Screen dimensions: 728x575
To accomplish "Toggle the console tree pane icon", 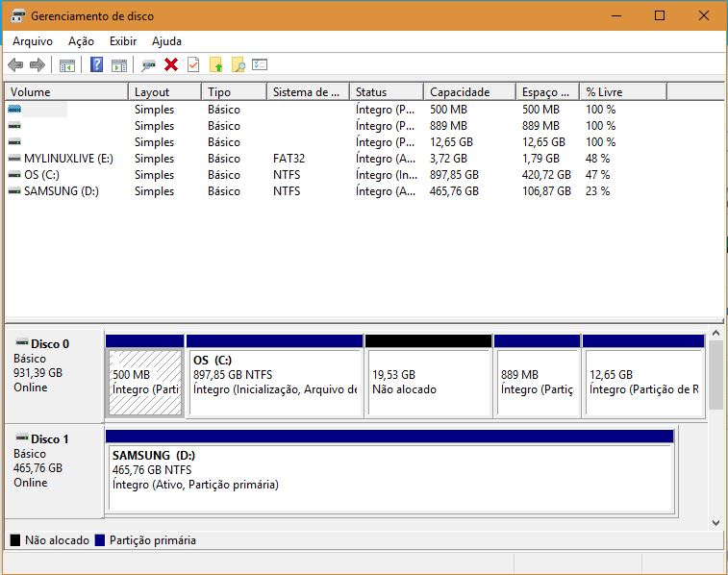I will click(67, 65).
